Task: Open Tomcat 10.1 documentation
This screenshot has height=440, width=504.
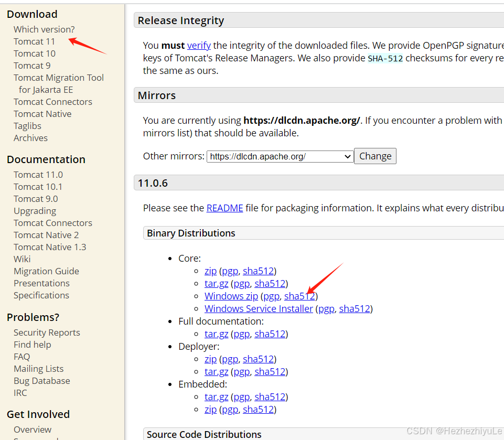Action: [38, 187]
